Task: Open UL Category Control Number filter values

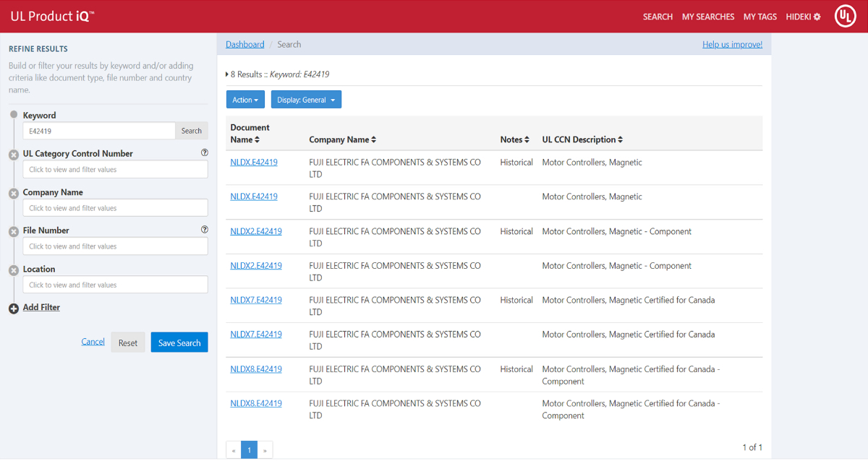Action: (x=115, y=170)
